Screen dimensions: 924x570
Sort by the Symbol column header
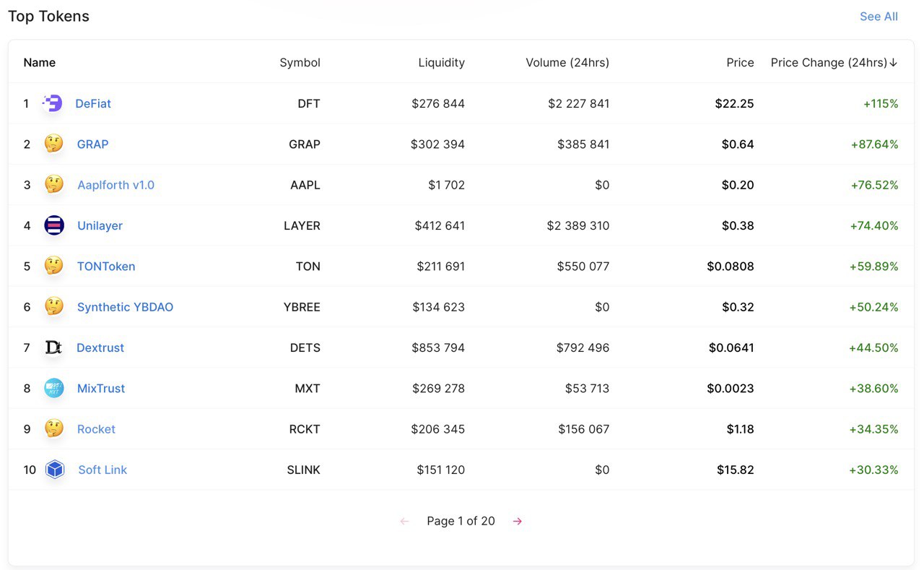pos(300,63)
